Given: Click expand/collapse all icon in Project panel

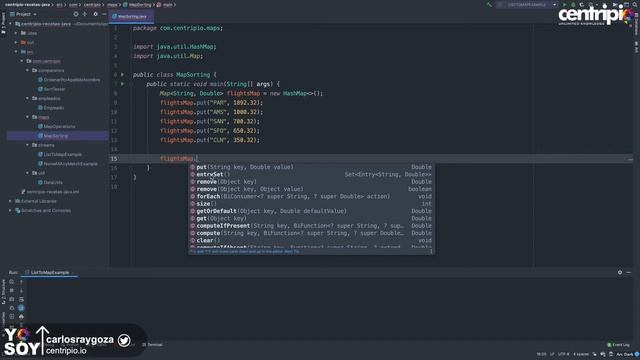Looking at the screenshot, I should (85, 14).
